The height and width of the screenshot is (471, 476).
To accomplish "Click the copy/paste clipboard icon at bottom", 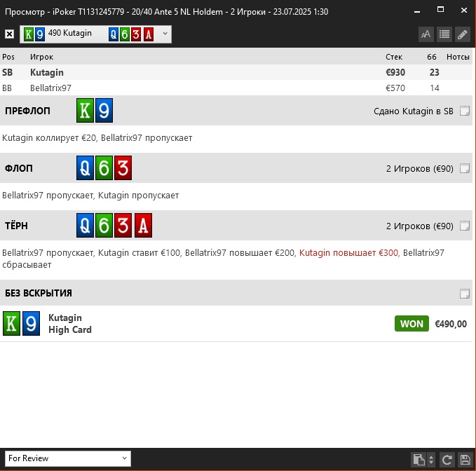I will click(x=419, y=460).
